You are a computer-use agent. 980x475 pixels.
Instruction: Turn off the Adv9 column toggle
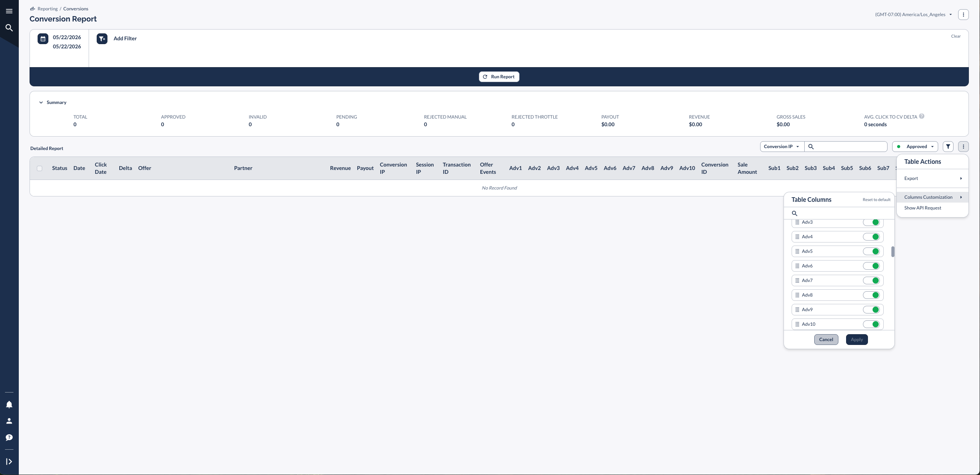tap(871, 310)
